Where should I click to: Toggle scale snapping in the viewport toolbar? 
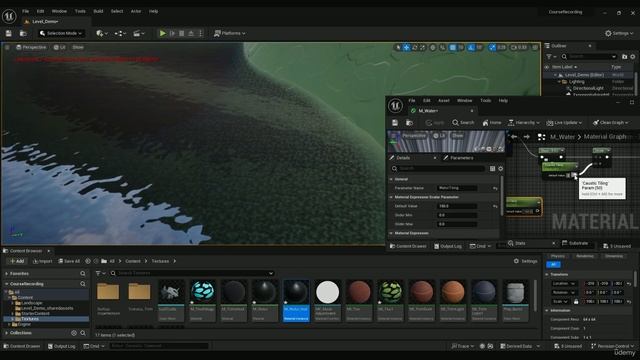492,47
